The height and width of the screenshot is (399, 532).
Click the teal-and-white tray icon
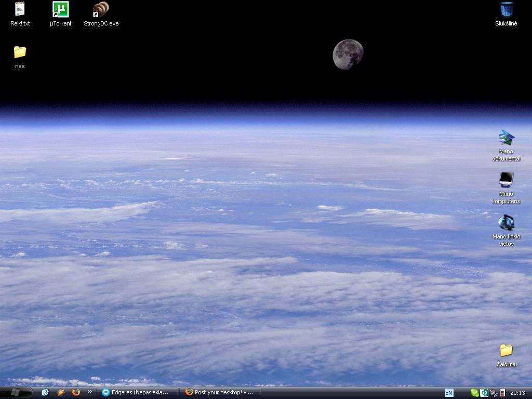(x=484, y=393)
